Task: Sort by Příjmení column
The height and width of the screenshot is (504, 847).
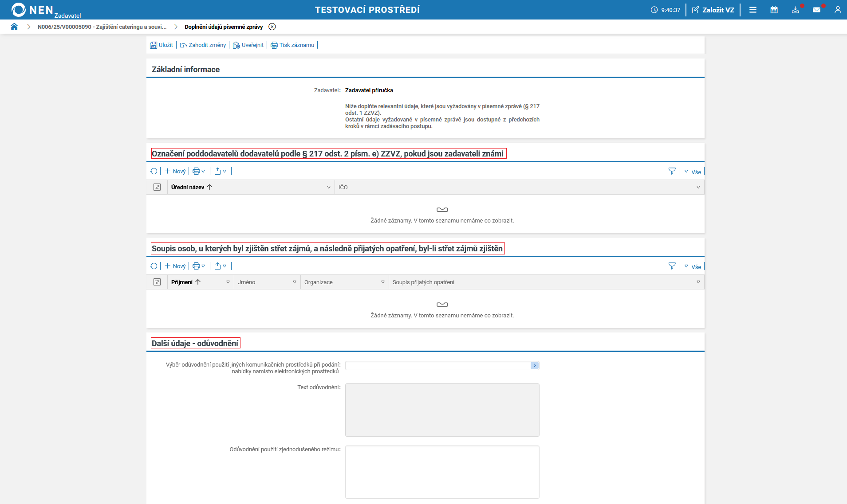Action: click(186, 282)
